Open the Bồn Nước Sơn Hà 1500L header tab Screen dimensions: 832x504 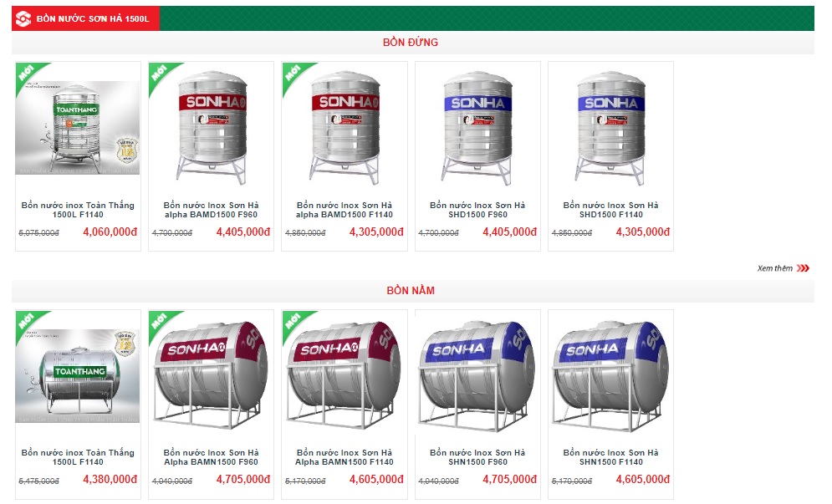[x=85, y=18]
